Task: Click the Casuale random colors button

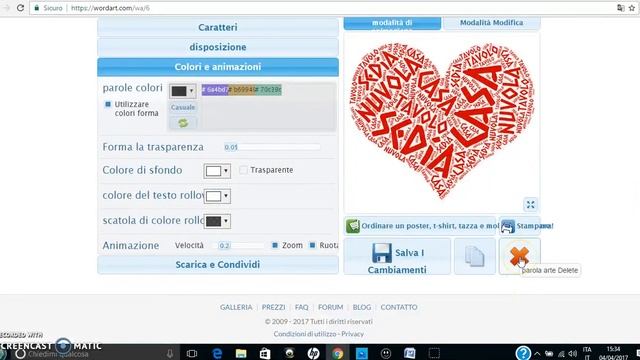Action: (183, 107)
